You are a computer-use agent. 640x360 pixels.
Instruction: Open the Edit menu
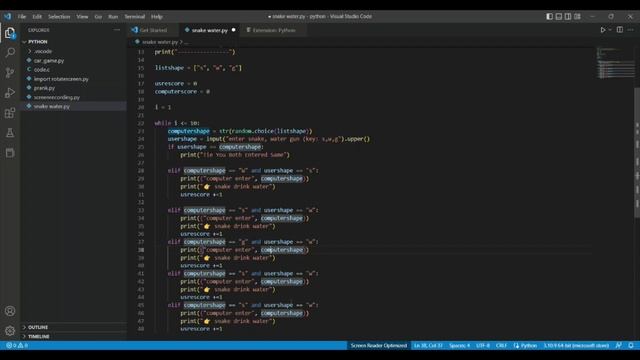point(37,17)
